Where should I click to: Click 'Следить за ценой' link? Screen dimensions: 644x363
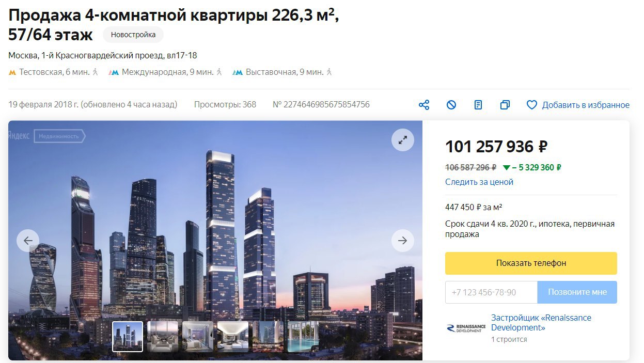[479, 182]
